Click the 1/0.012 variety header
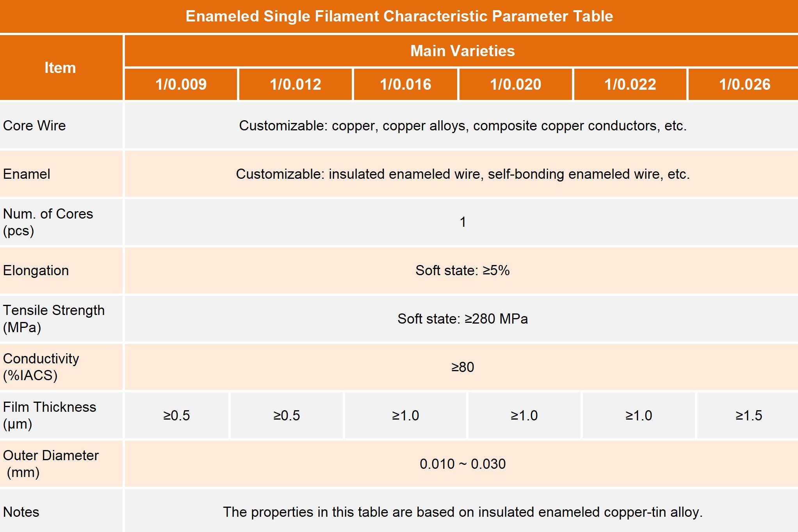The height and width of the screenshot is (532, 798). 296,85
